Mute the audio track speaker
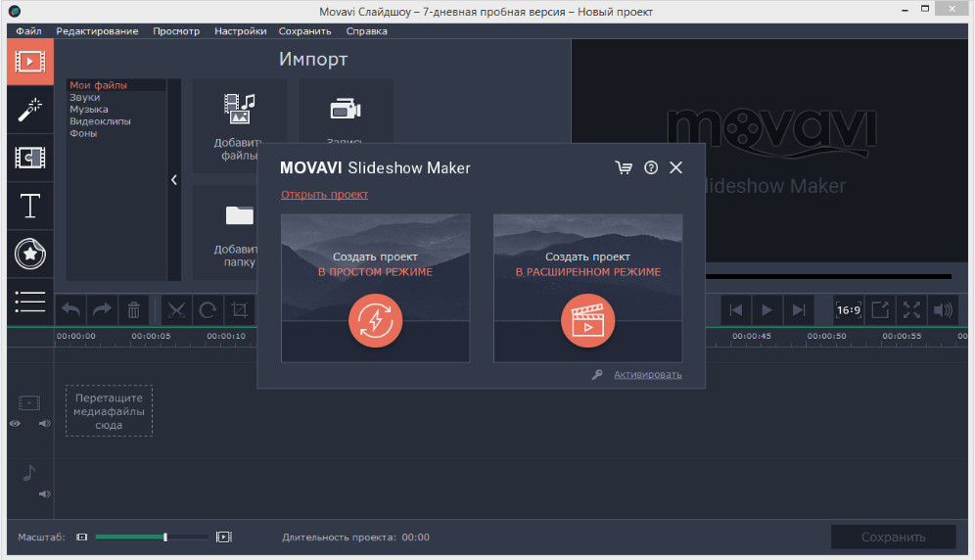The width and height of the screenshot is (975, 560). (44, 494)
